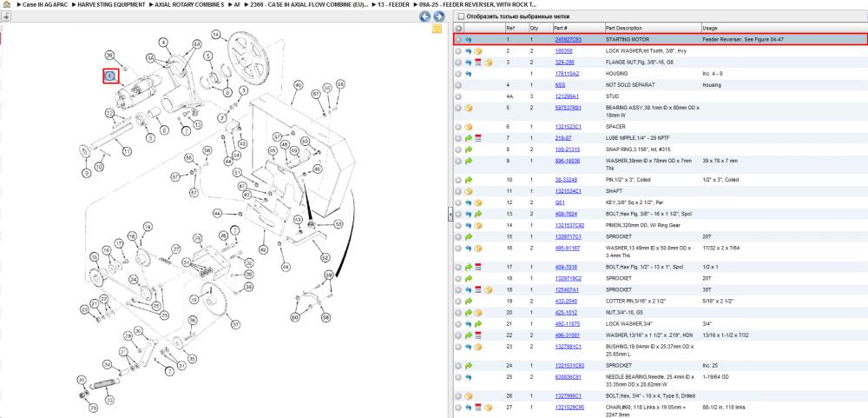Screen dimensions: 868x418
Task: Open HARVESTING EQUIPMENT breadcrumb
Action: (x=110, y=3)
